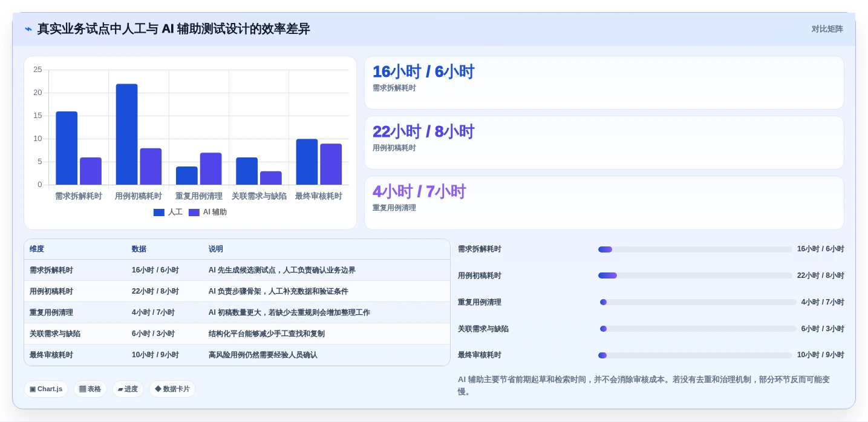Screen dimensions: 868x422
Task: Open the 16小时 / 6小时 data card
Action: click(x=604, y=83)
